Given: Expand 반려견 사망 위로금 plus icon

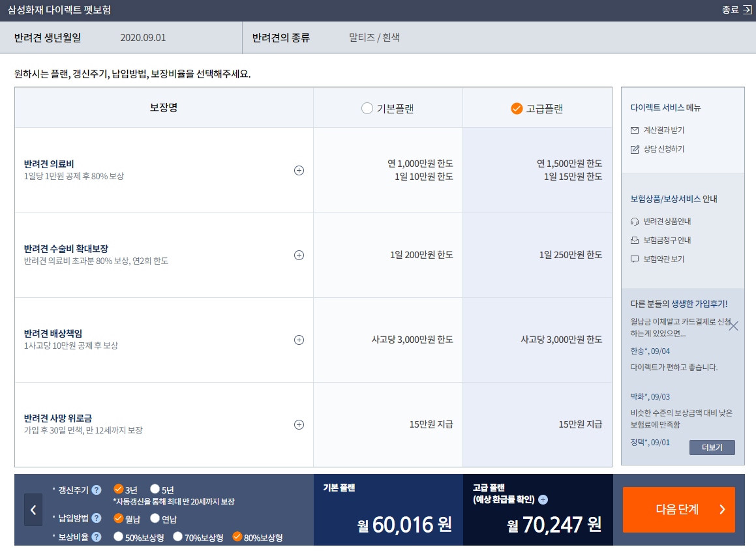Looking at the screenshot, I should click(x=299, y=424).
